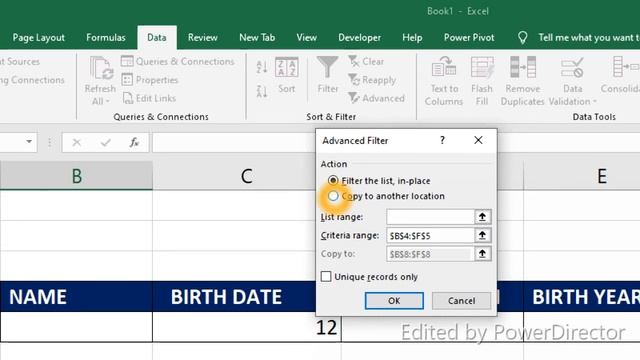Reapply the filter
The height and width of the screenshot is (360, 640).
372,80
